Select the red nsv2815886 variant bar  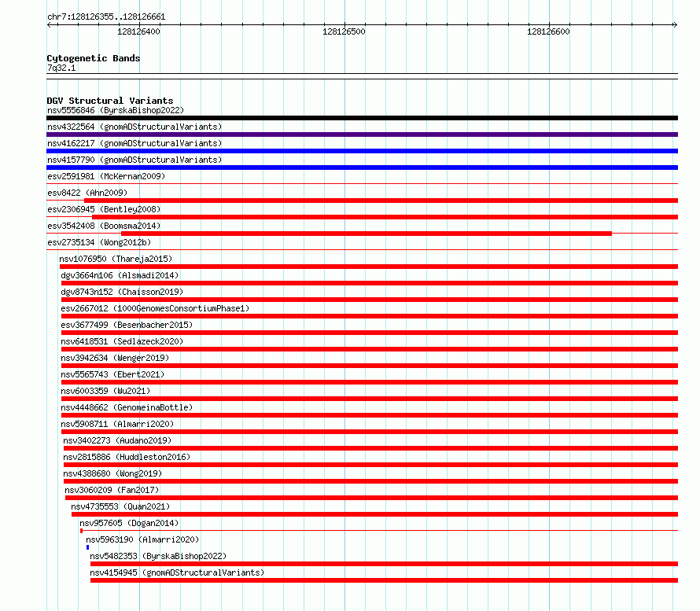(x=370, y=465)
